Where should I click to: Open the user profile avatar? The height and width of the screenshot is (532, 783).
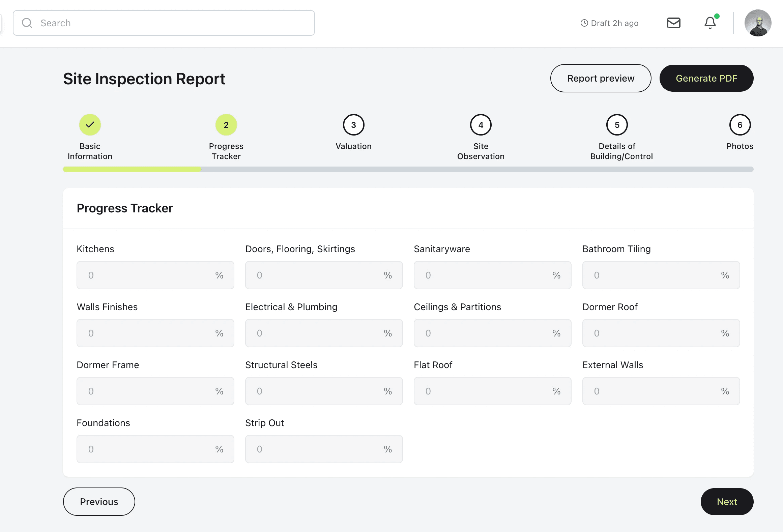coord(758,23)
